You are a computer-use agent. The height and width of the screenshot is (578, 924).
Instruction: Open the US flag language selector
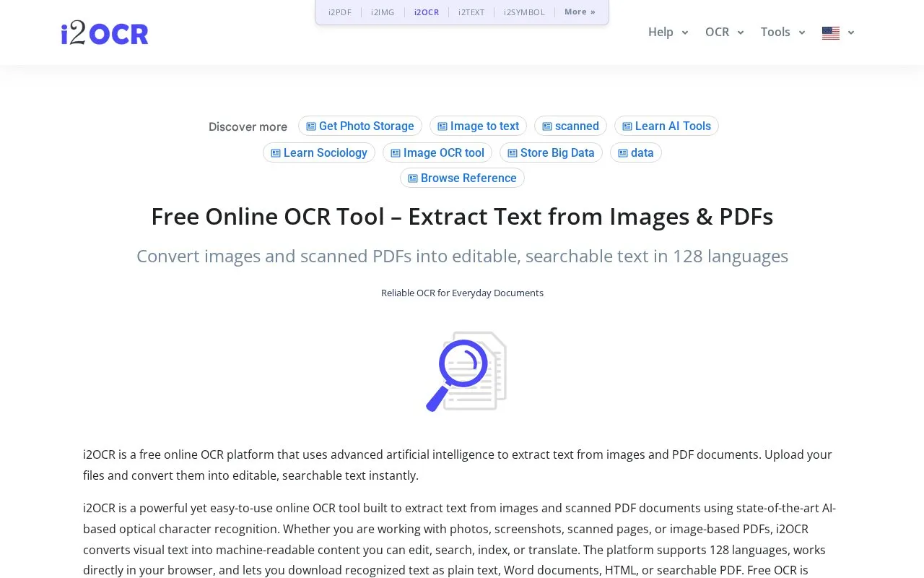pos(831,33)
